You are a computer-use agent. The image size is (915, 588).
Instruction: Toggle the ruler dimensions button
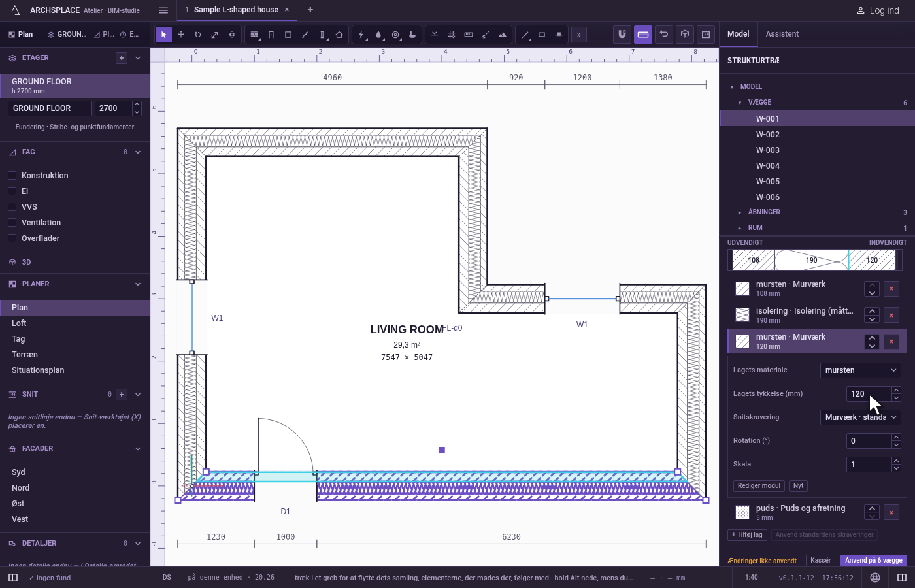[643, 34]
